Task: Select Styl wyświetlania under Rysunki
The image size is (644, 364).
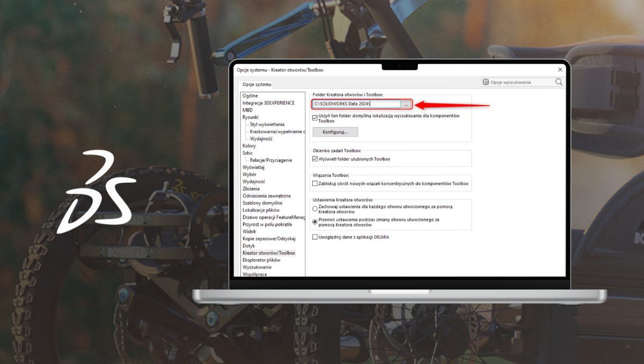Action: pyautogui.click(x=267, y=124)
